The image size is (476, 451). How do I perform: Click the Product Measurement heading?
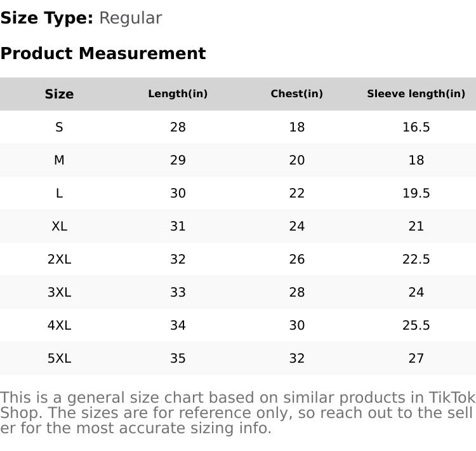tap(103, 53)
